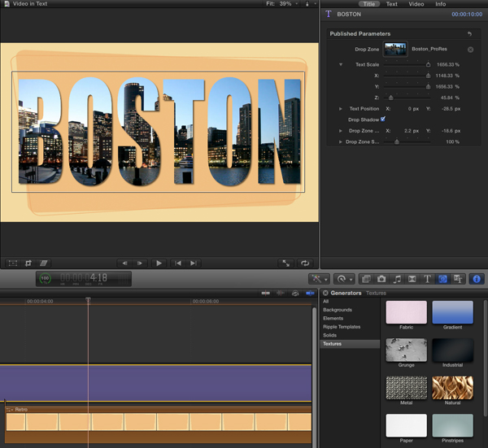This screenshot has height=448, width=488.
Task: Open the Retime pop-up menu
Action: pyautogui.click(x=344, y=279)
